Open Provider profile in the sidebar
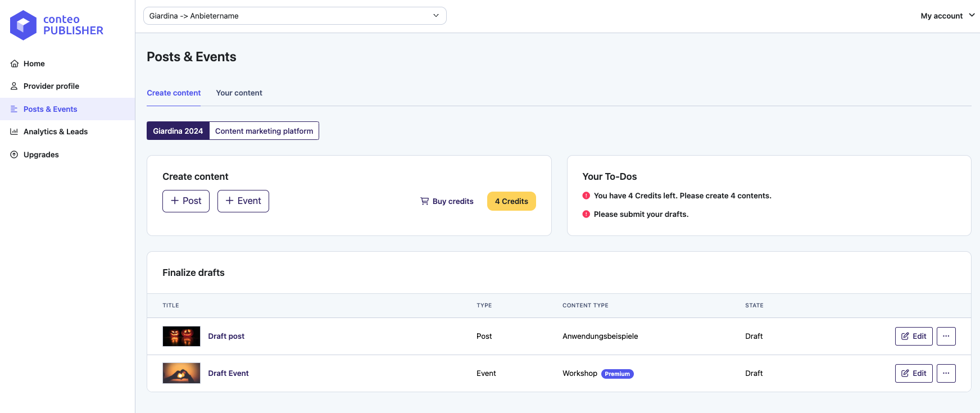 click(x=67, y=86)
